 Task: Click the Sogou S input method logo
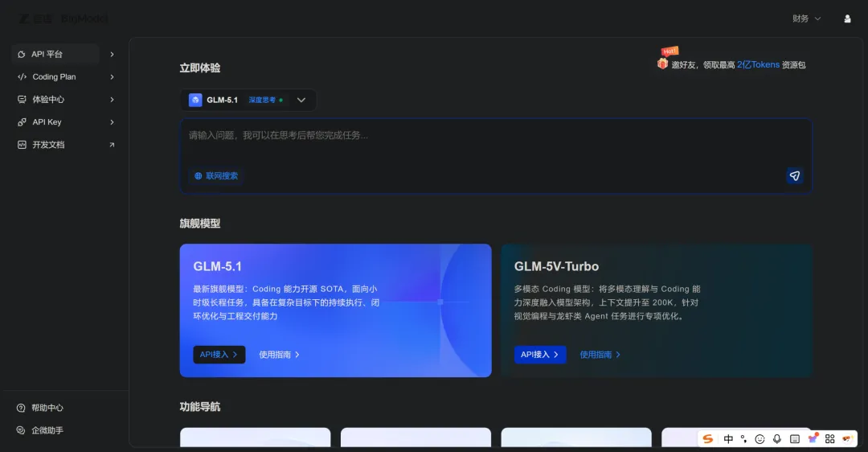tap(708, 438)
